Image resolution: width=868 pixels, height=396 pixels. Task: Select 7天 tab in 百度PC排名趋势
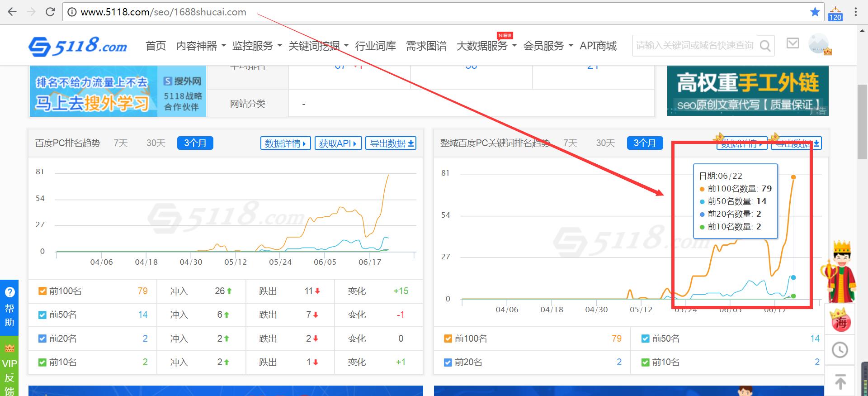121,143
